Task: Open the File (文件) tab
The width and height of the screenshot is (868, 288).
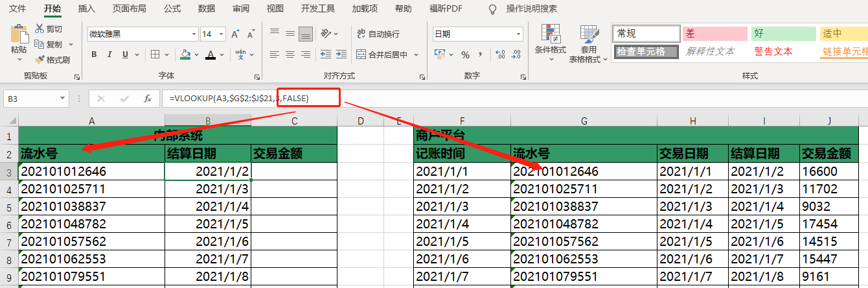Action: coord(17,8)
